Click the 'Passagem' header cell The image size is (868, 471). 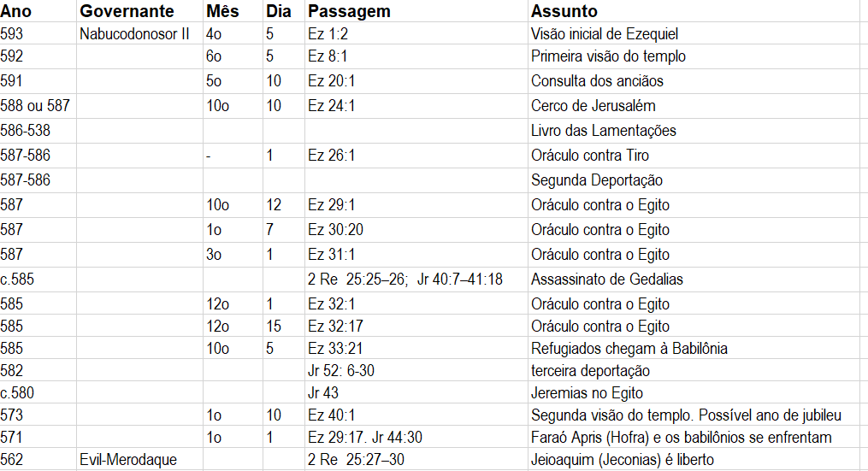348,11
